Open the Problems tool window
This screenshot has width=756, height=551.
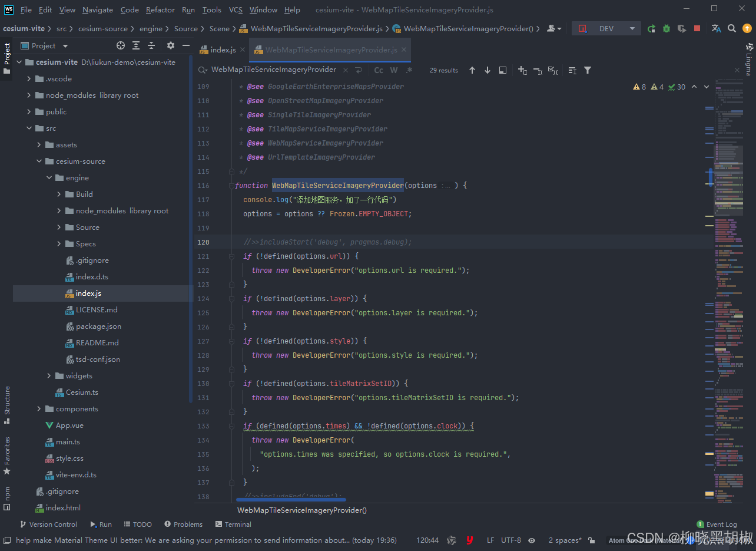tap(183, 524)
